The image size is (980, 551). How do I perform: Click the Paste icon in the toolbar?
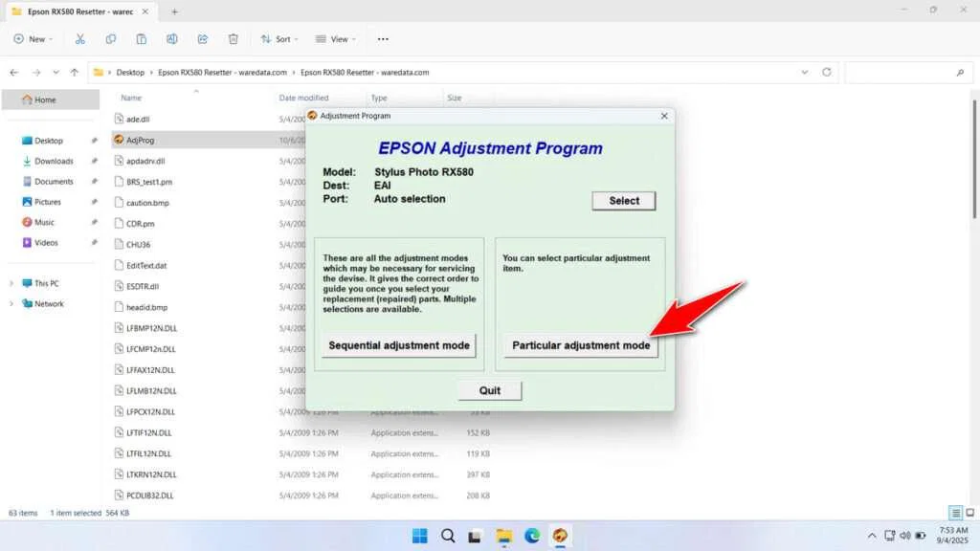coord(141,39)
